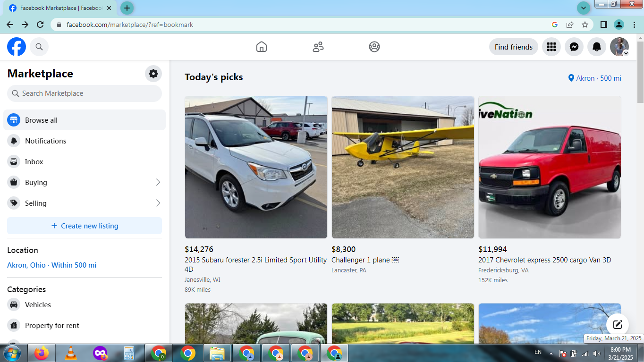Screen dimensions: 644x362
Task: Click the Find friends button
Action: point(514,47)
